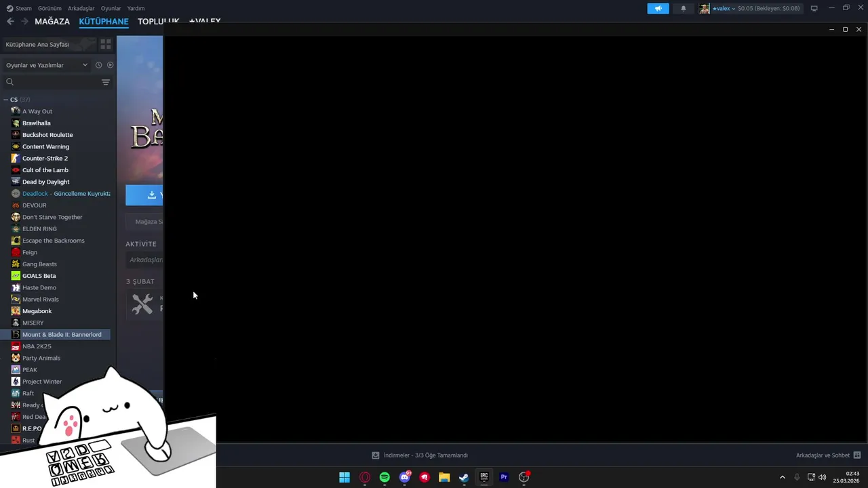Open Spotify from taskbar

coord(384,477)
